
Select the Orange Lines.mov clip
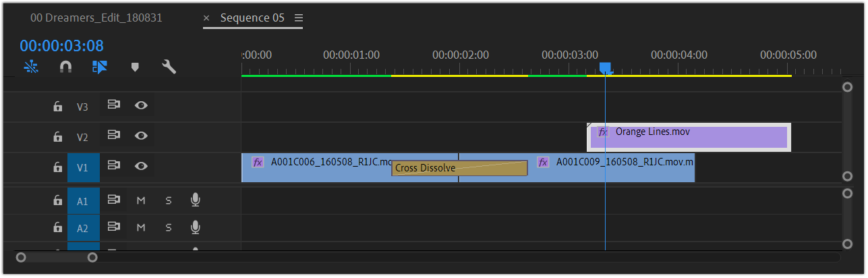coord(688,137)
